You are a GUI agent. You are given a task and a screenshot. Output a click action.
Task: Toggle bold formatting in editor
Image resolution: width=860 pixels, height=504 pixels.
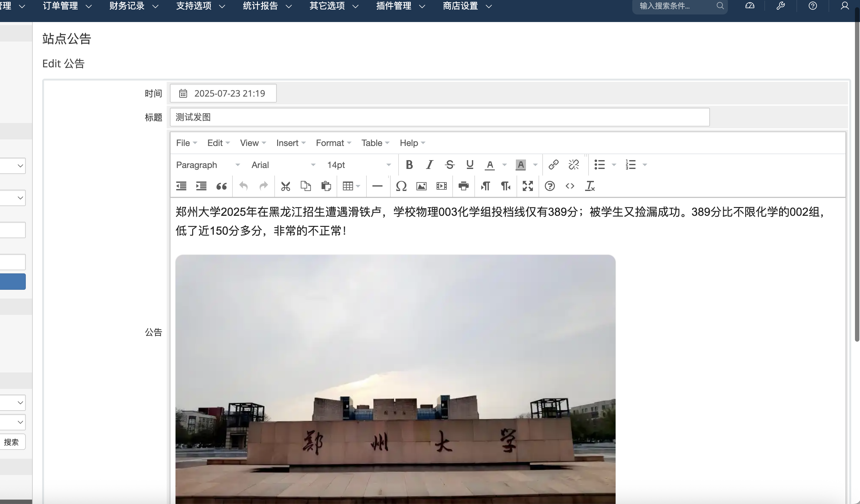click(x=409, y=165)
